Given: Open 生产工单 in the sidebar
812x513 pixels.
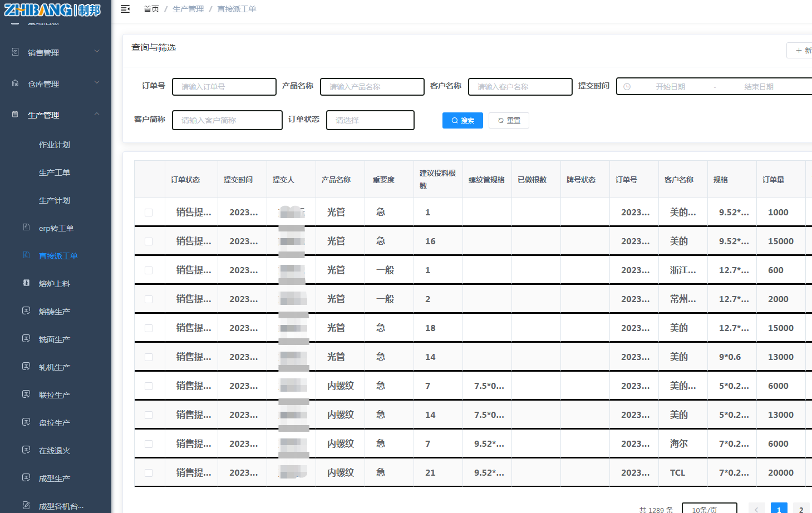Looking at the screenshot, I should [x=55, y=172].
